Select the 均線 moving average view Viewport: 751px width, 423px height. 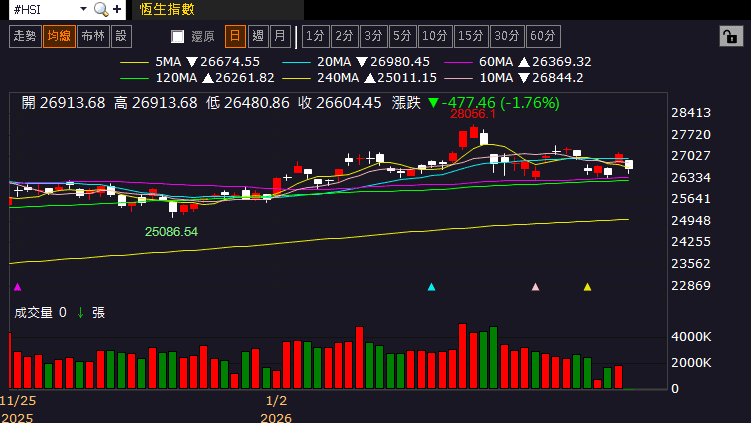tap(59, 36)
